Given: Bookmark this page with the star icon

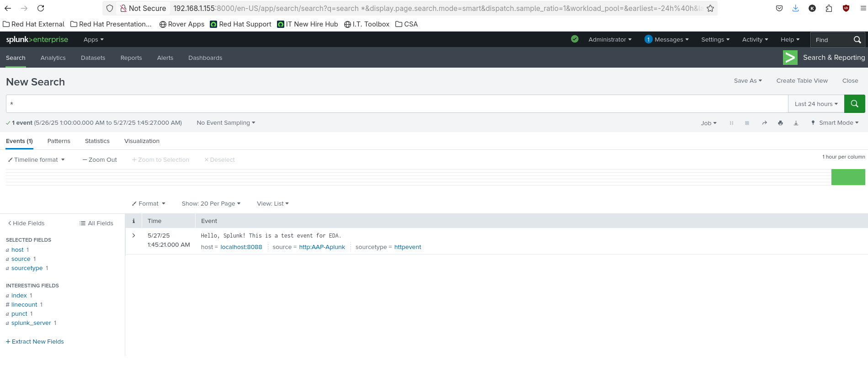Looking at the screenshot, I should [710, 8].
